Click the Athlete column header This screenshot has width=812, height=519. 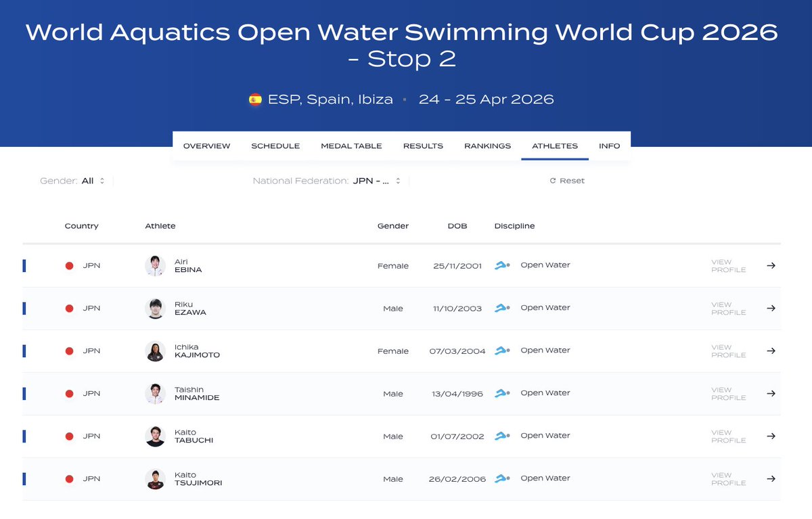coord(160,226)
